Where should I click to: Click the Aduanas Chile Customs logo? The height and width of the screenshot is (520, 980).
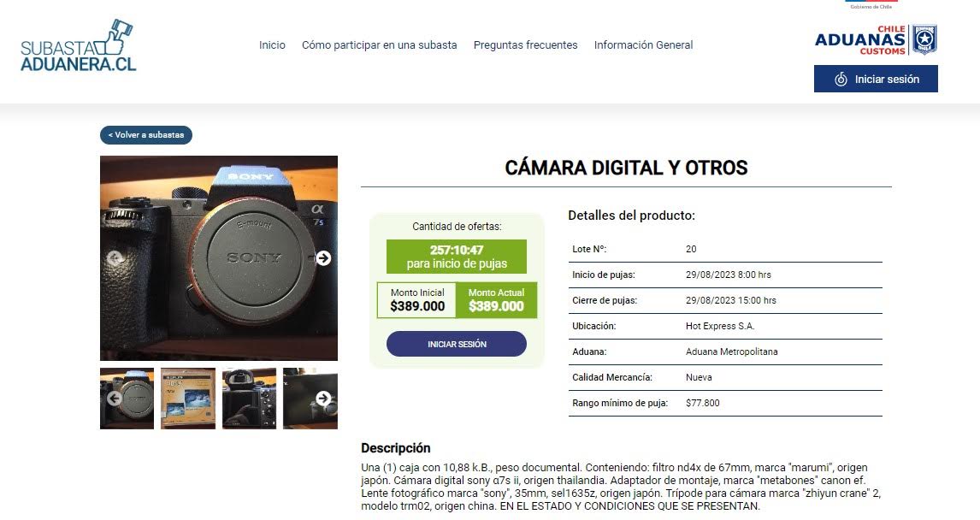click(x=876, y=40)
